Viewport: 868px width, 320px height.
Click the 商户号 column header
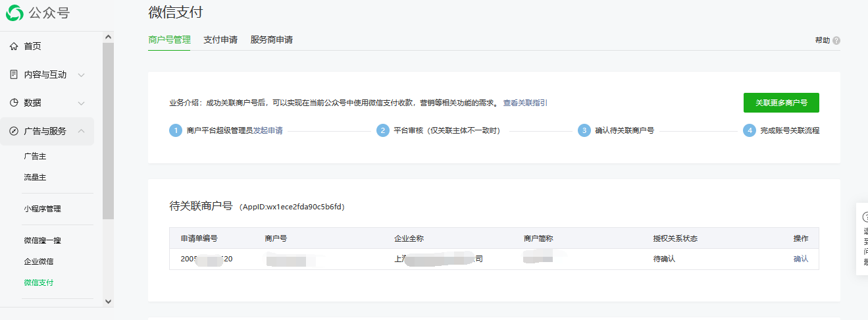[276, 238]
